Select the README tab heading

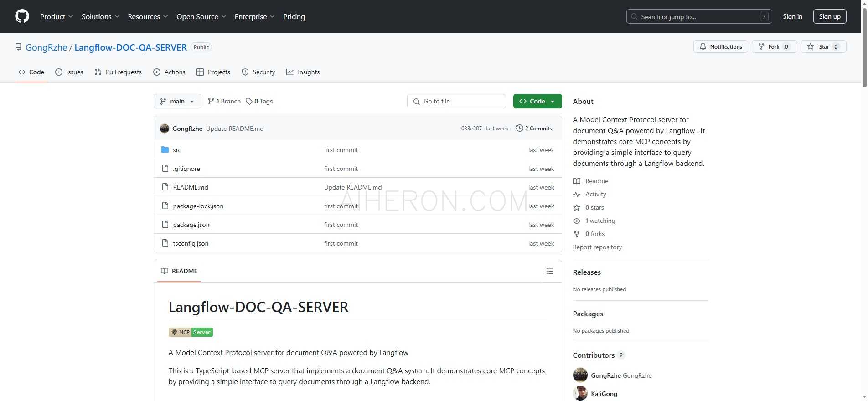pyautogui.click(x=179, y=271)
